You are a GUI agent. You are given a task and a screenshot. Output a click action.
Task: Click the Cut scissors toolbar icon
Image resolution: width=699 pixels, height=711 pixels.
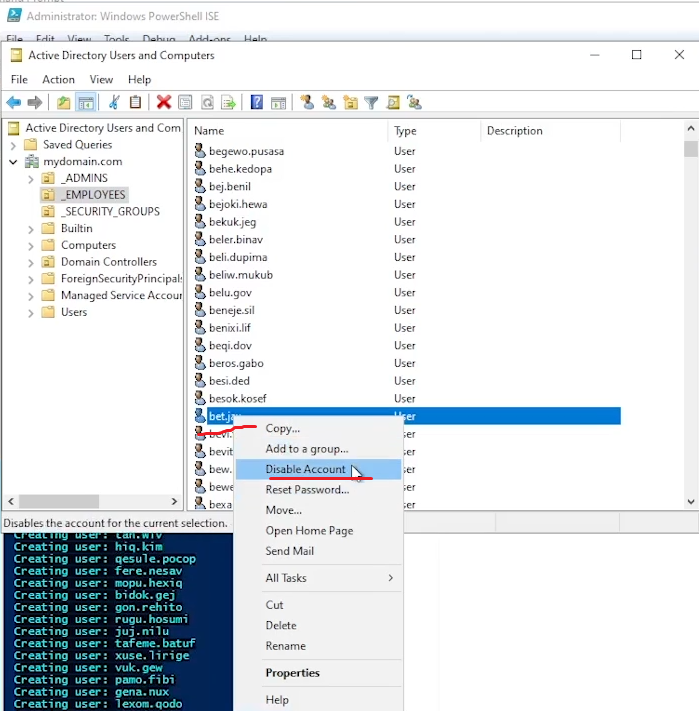pos(114,102)
